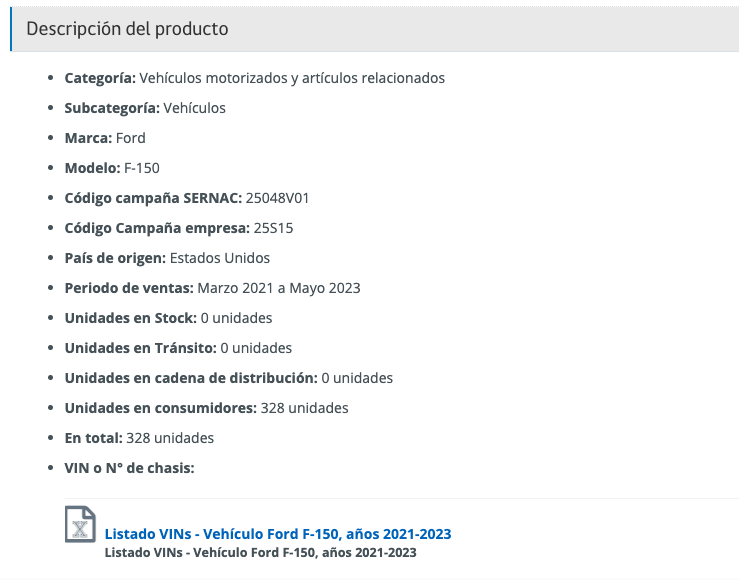Click the Unidades en consumidores 328 unidades entry
Image resolution: width=739 pixels, height=580 pixels.
click(206, 408)
